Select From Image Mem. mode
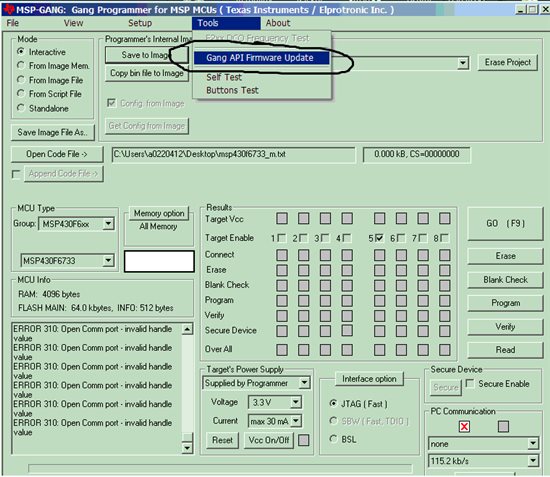Screen dimensions: 550x477 click(21, 66)
